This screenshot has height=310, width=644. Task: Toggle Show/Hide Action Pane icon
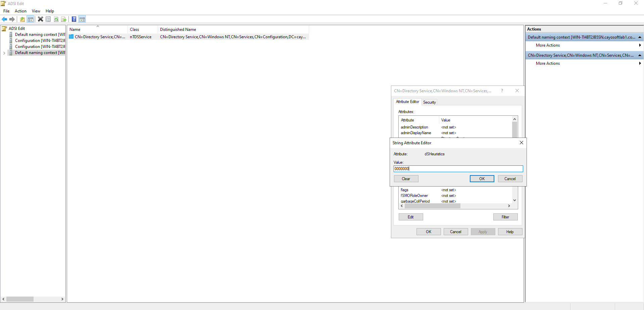(82, 19)
